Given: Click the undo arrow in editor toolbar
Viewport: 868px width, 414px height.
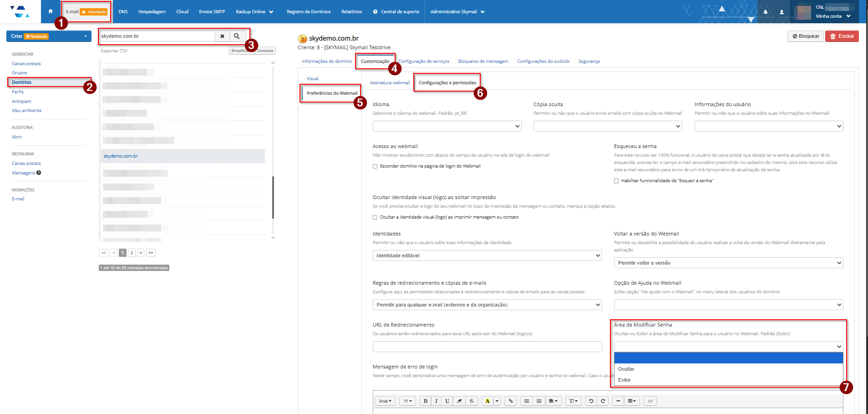Looking at the screenshot, I should coord(591,401).
